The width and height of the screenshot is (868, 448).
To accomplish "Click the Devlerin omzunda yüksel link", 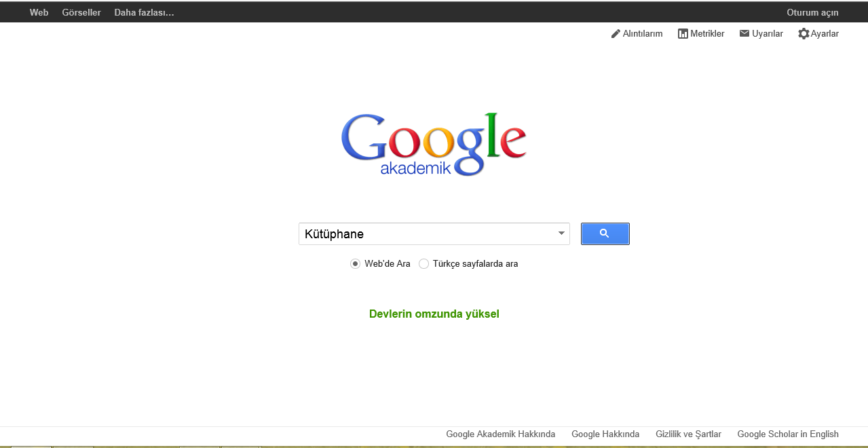I will tap(434, 314).
